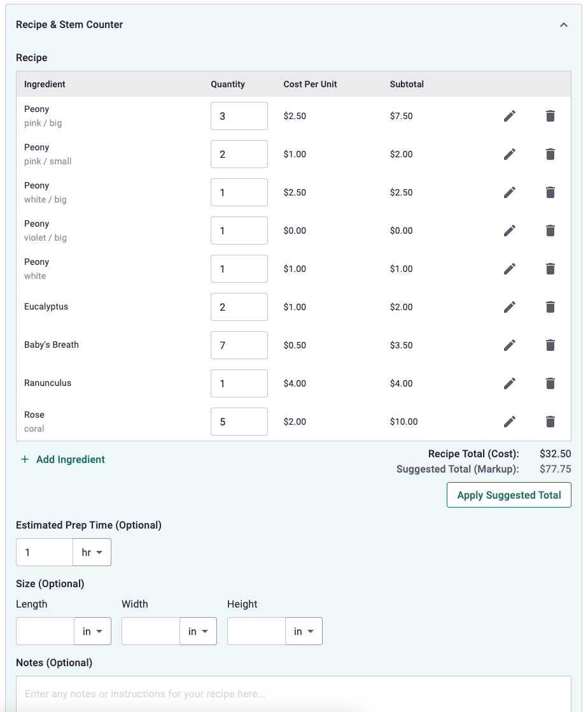Open the Length unit dropdown
Image resolution: width=588 pixels, height=712 pixels.
point(92,631)
